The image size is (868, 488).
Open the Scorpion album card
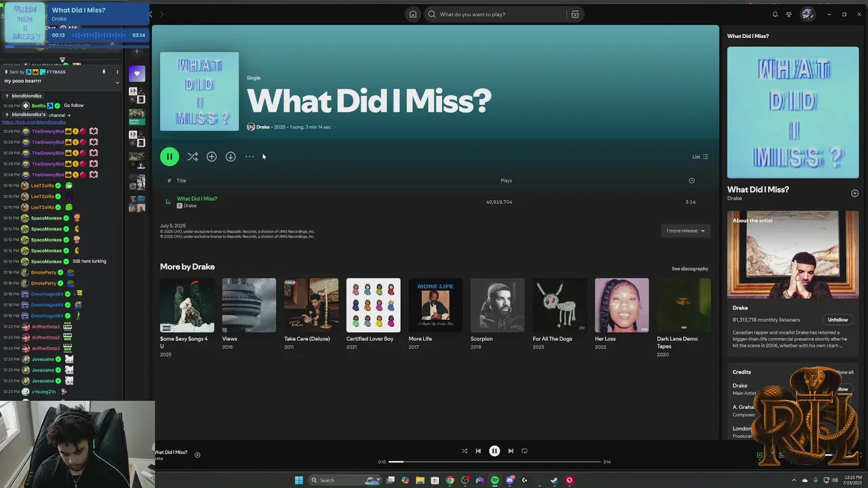click(498, 314)
